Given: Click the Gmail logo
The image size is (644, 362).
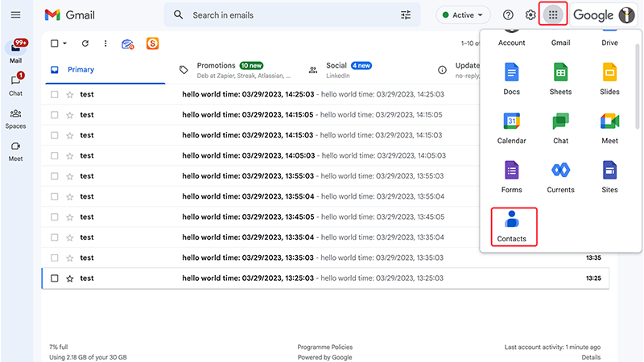Looking at the screenshot, I should (x=69, y=15).
